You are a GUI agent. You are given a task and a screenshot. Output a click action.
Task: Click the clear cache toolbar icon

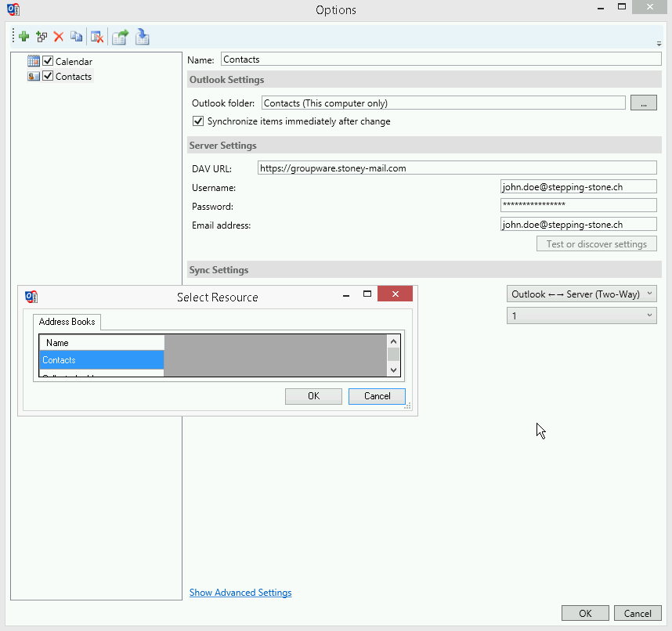[96, 37]
